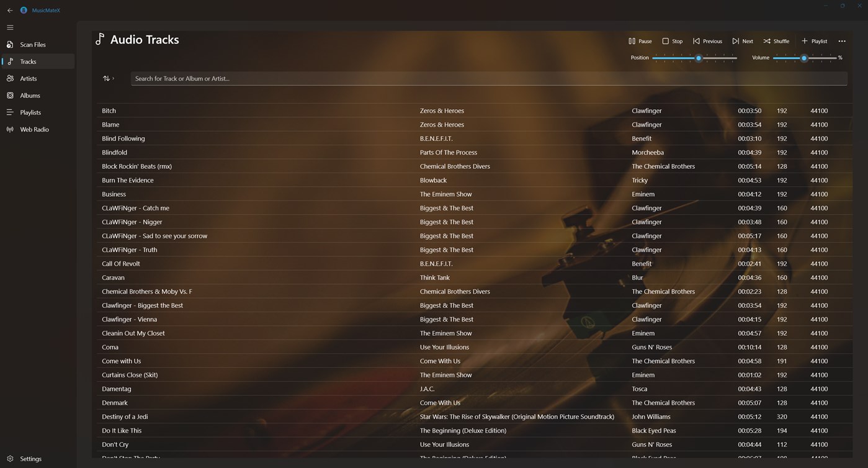The image size is (868, 468).
Task: Add a new Playlist
Action: 814,41
